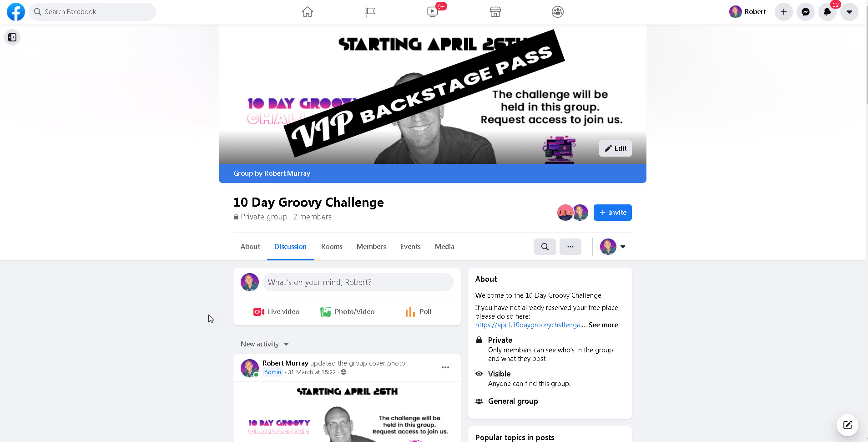
Task: Open the interact-as profile dropdown
Action: [x=613, y=247]
